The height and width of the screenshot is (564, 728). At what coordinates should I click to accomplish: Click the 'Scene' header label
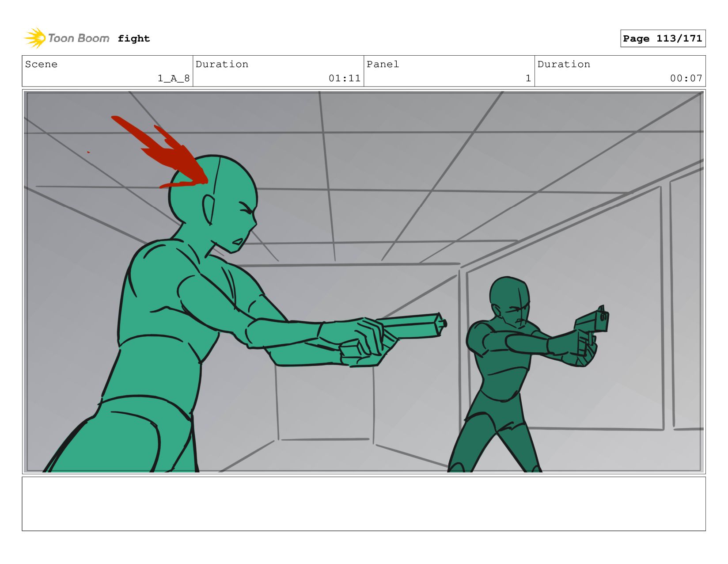[41, 64]
